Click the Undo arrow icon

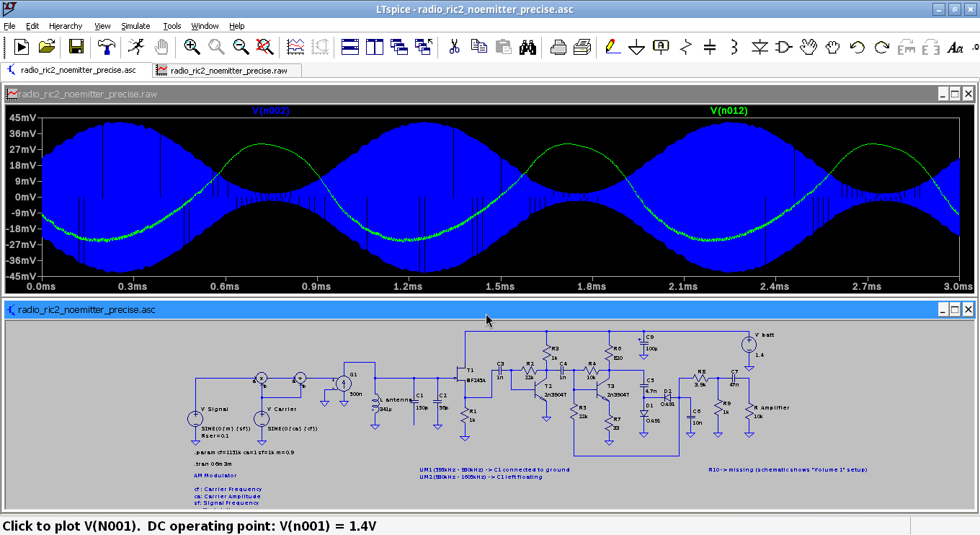coord(857,47)
